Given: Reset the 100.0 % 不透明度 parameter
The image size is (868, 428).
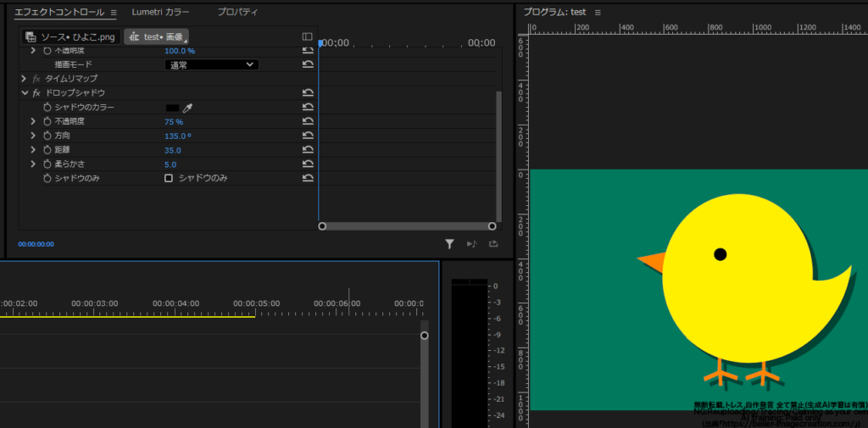Looking at the screenshot, I should (x=308, y=50).
